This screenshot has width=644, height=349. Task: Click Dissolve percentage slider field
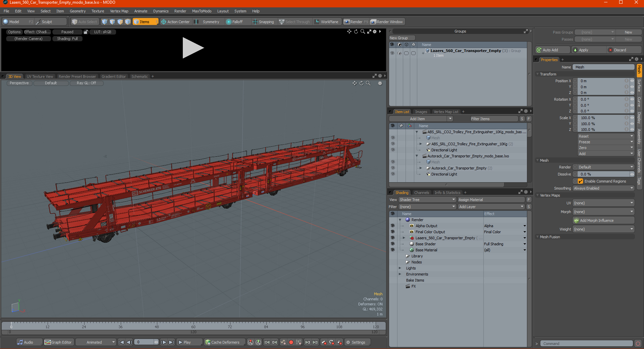tap(603, 174)
